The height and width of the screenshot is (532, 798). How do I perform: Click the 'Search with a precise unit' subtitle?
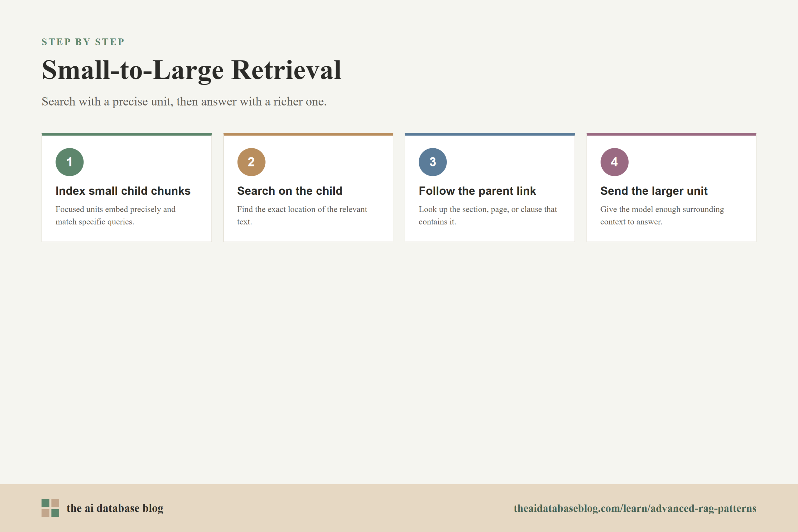184,102
